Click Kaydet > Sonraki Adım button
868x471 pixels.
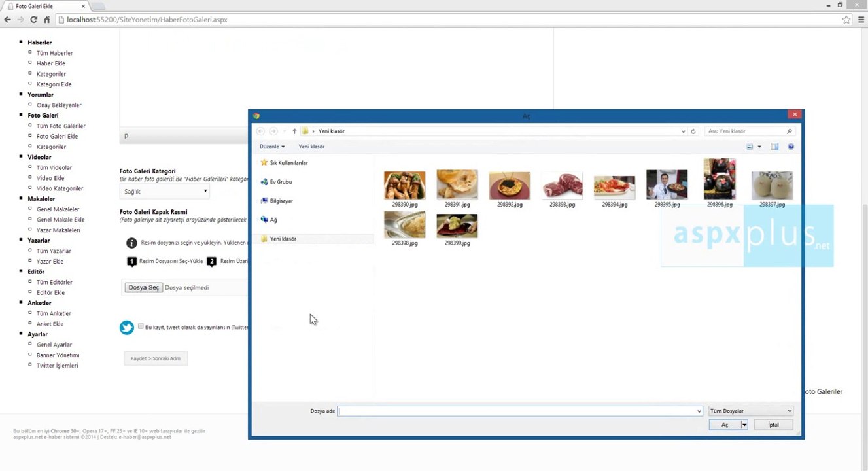click(x=156, y=358)
